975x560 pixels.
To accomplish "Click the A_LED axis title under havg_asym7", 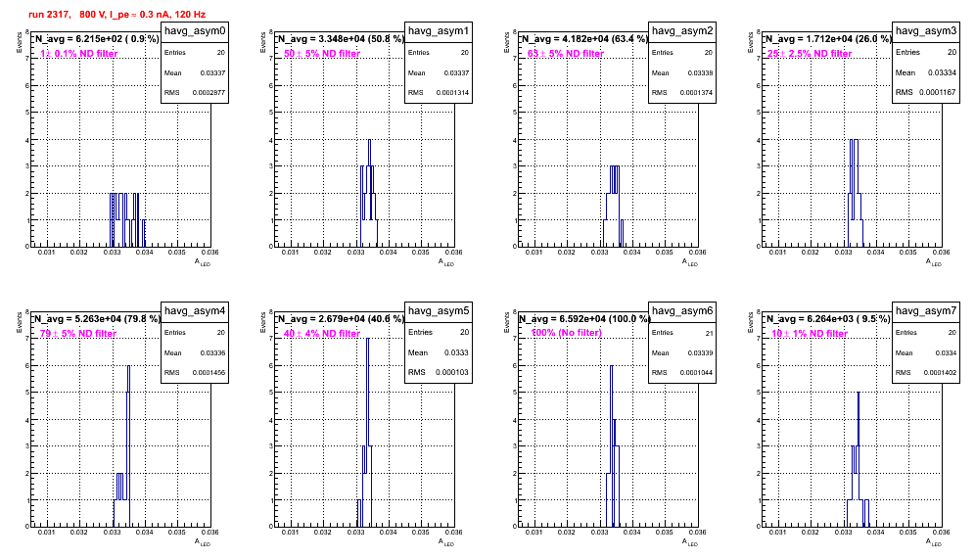I will pos(933,542).
